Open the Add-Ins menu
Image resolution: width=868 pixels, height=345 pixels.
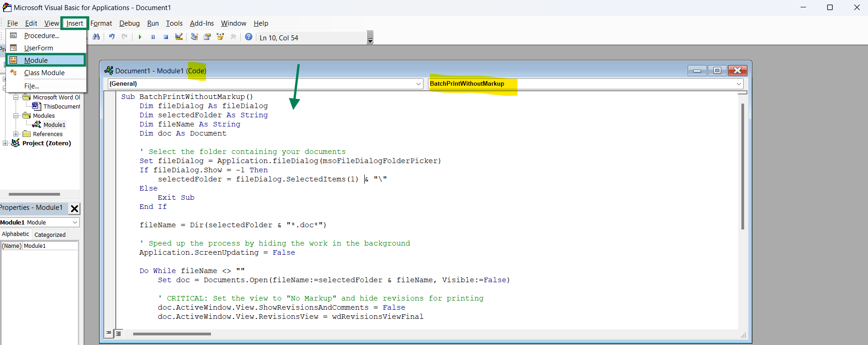click(202, 23)
